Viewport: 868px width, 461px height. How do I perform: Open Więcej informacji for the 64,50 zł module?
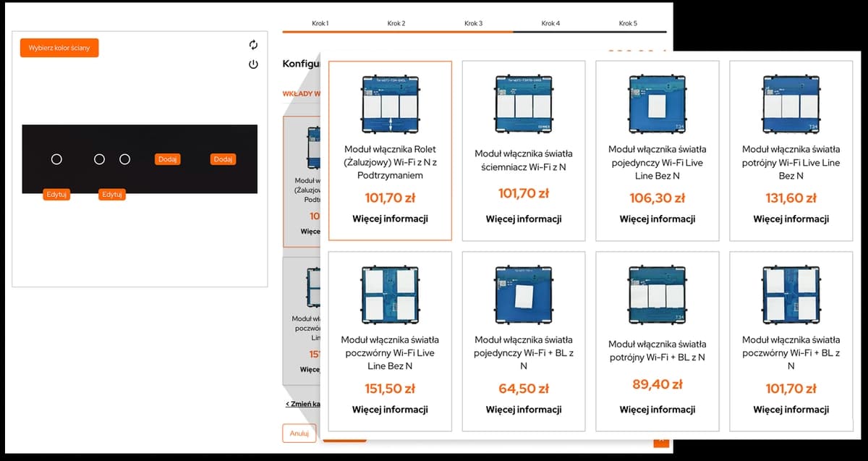(523, 410)
